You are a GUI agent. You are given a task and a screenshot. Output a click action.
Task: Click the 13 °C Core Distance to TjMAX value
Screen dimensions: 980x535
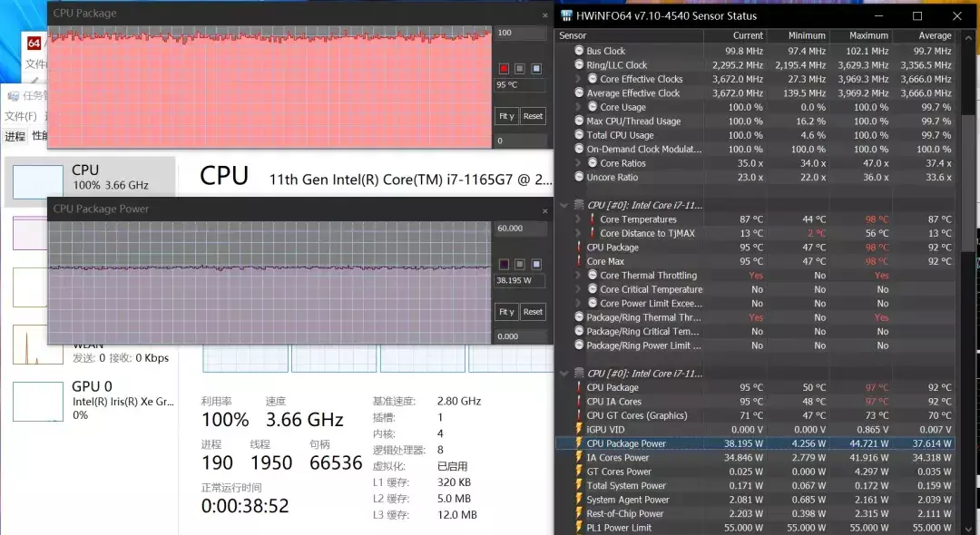pos(751,233)
